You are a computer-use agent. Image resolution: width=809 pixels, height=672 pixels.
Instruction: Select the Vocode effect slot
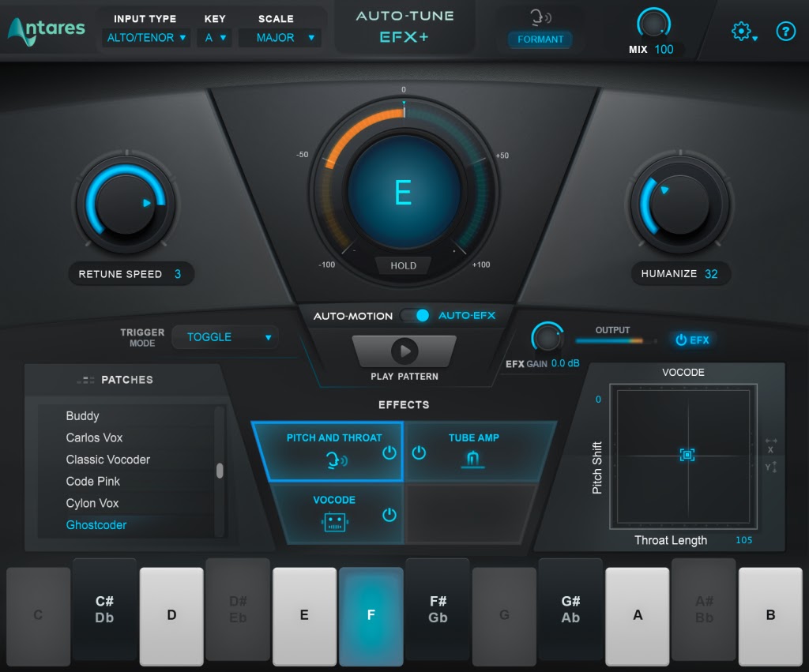338,513
